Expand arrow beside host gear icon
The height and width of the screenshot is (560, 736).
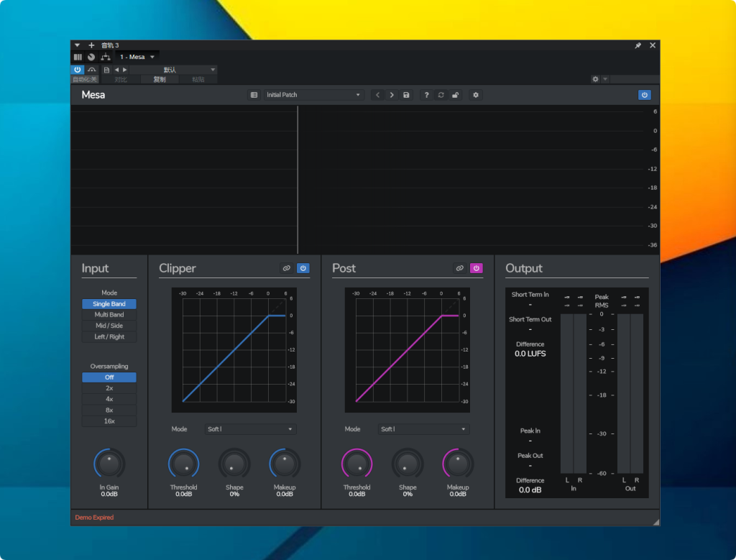[605, 79]
